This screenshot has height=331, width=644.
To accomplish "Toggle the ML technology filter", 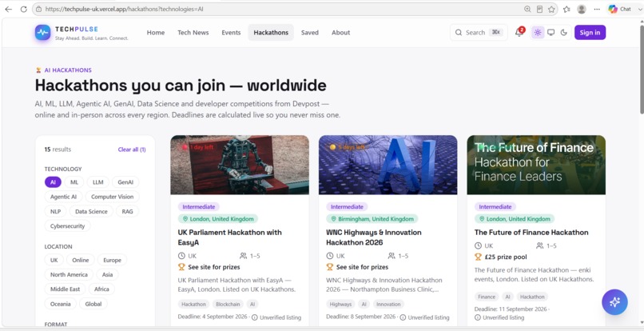I will coord(74,182).
